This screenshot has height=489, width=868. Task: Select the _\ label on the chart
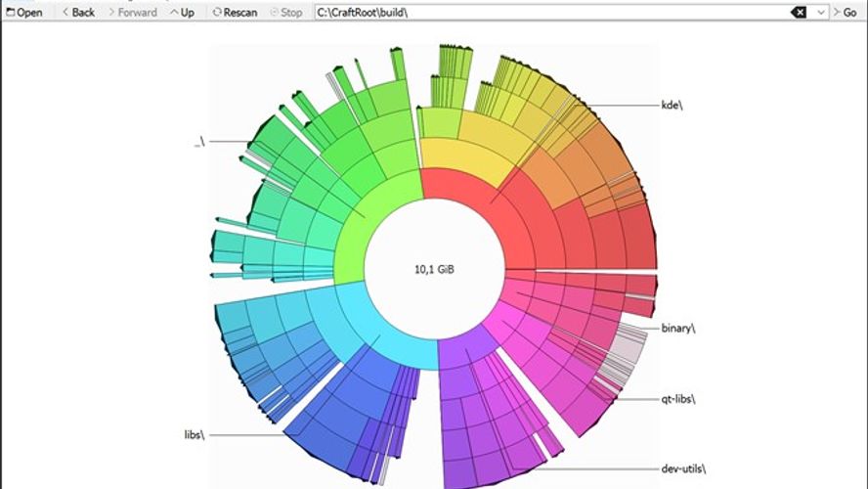[x=199, y=142]
